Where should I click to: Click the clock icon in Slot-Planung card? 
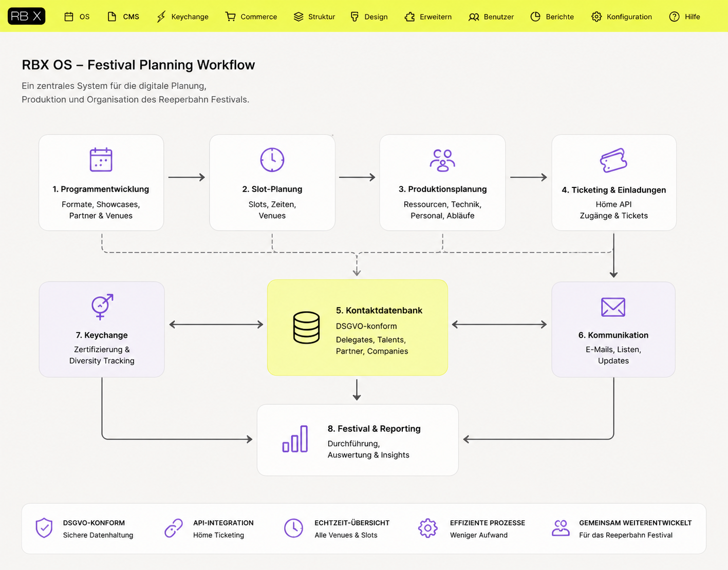(x=272, y=159)
